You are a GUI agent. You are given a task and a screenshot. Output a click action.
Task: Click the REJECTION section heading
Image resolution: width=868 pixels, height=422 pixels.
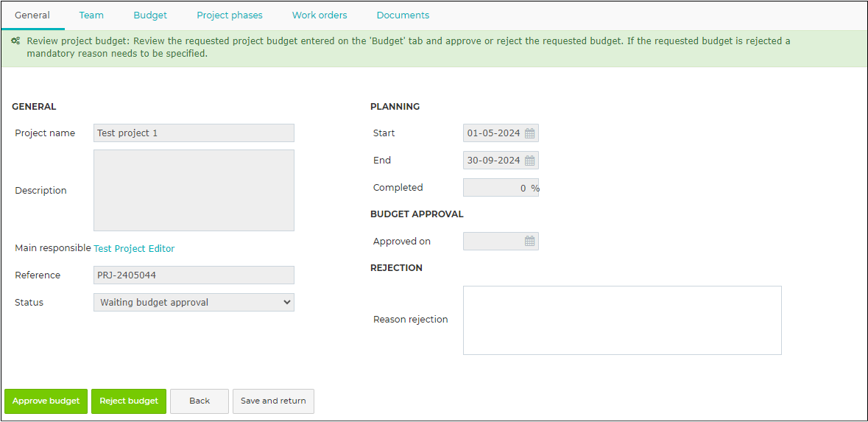396,268
